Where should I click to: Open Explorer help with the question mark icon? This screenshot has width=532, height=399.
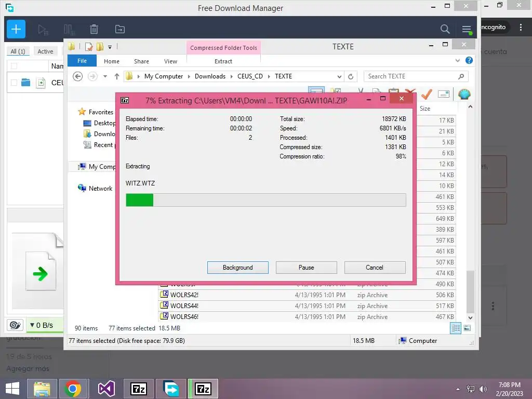tap(469, 60)
